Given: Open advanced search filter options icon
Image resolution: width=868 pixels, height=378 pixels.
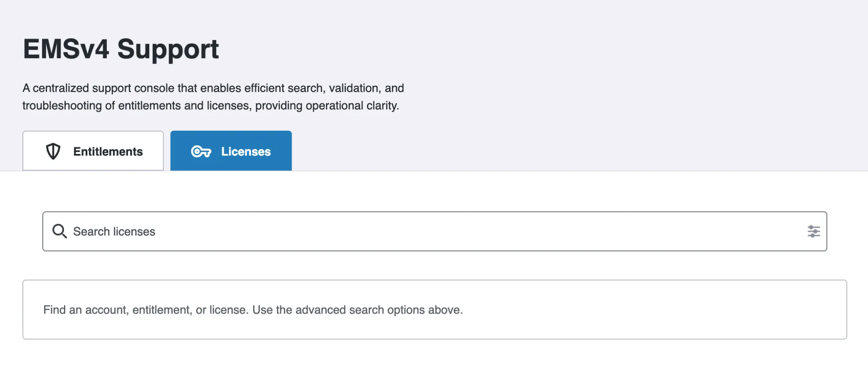Looking at the screenshot, I should coord(813,231).
